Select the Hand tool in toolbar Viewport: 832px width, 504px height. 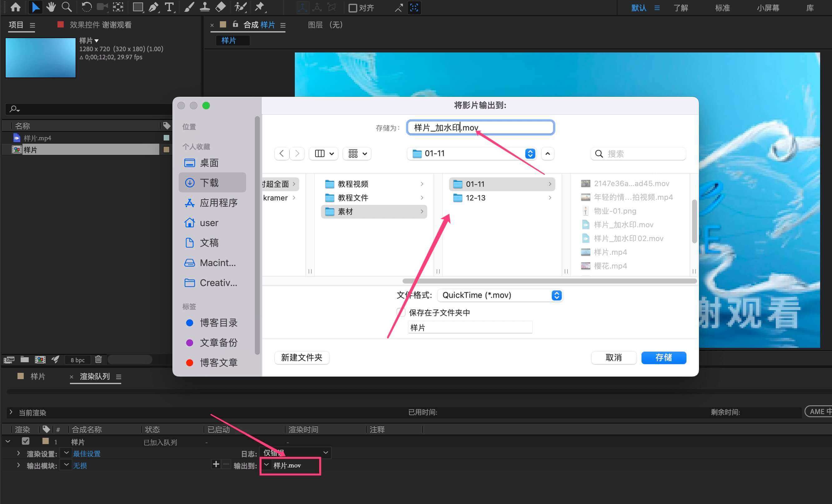pos(51,7)
